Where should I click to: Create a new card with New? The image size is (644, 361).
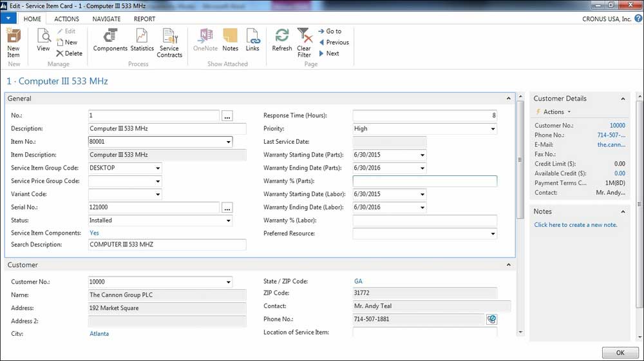click(x=67, y=43)
